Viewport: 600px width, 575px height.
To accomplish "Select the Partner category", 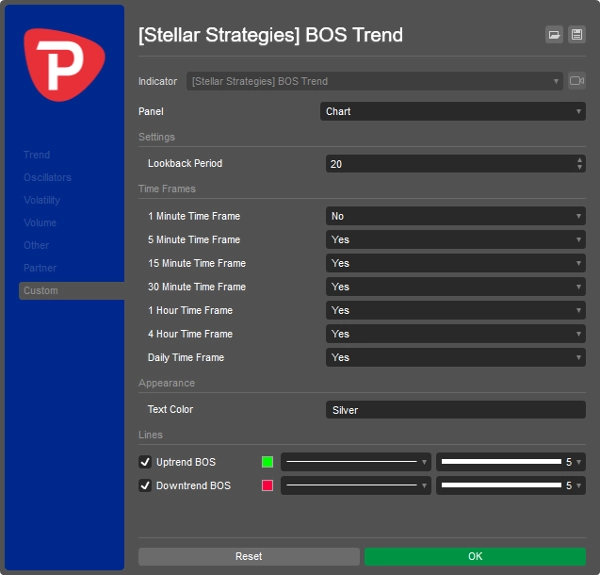I will pyautogui.click(x=40, y=268).
